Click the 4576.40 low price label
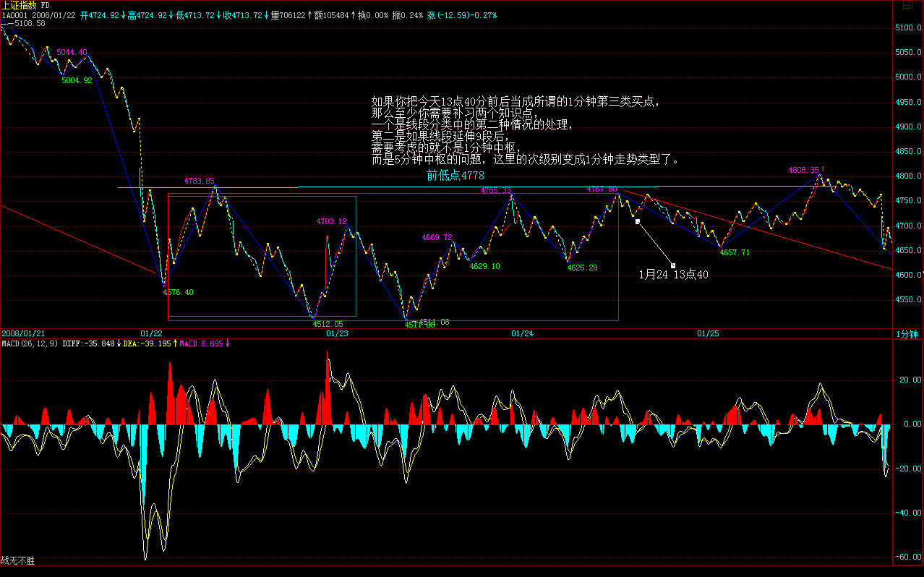The height and width of the screenshot is (577, 924). pos(178,292)
